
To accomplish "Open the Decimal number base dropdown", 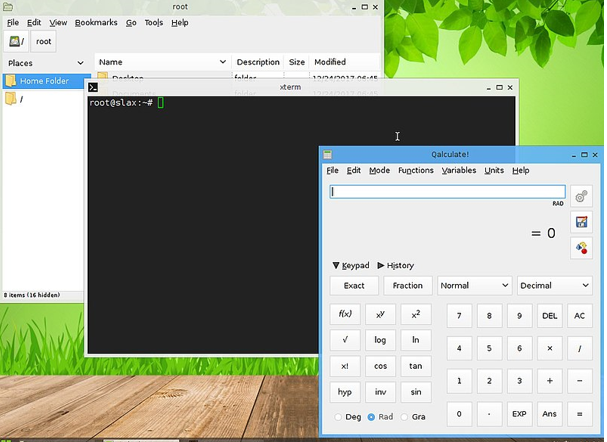I will pyautogui.click(x=555, y=286).
